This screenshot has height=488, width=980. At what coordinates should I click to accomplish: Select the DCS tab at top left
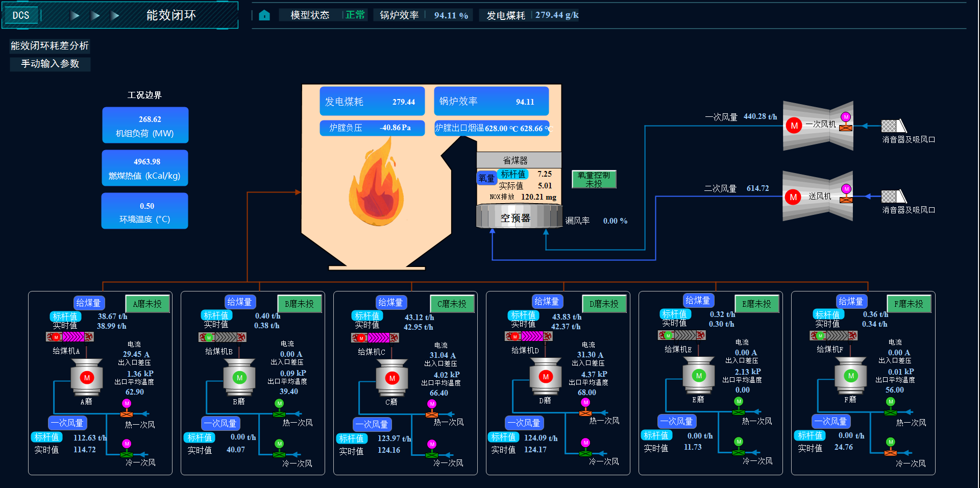21,15
